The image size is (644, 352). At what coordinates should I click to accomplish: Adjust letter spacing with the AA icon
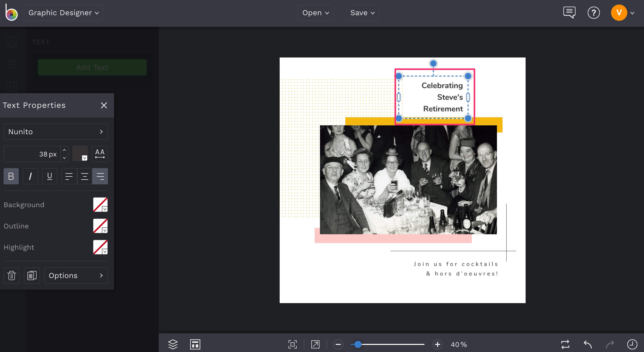(100, 154)
